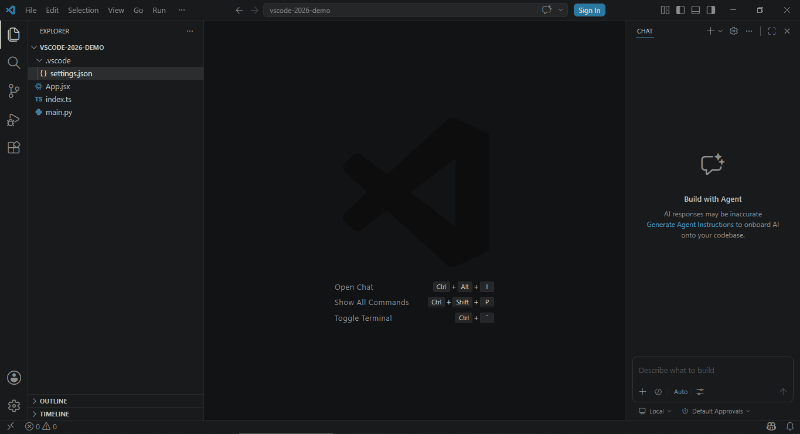Expand the OUTLINE section
This screenshot has height=434, width=800.
tap(116, 401)
